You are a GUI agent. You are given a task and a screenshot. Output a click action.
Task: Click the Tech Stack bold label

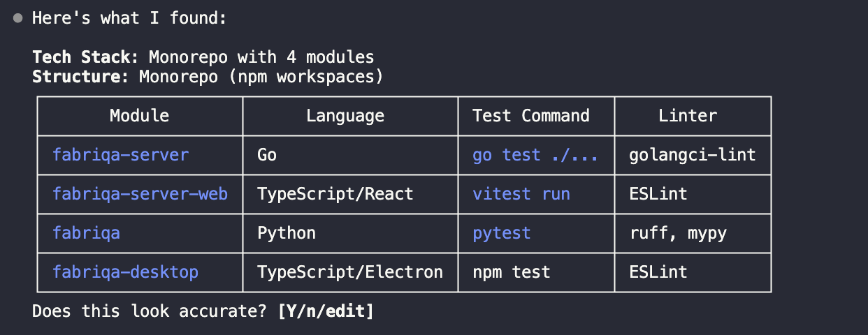[x=81, y=57]
